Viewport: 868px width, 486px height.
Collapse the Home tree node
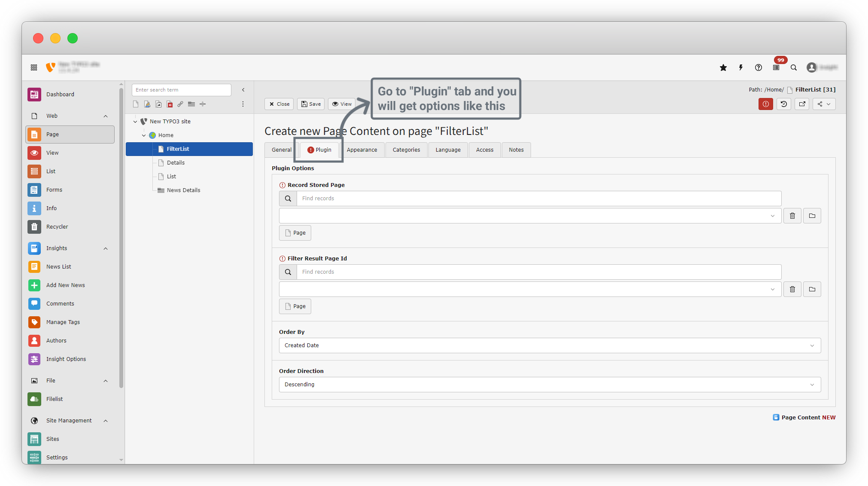[x=144, y=135]
